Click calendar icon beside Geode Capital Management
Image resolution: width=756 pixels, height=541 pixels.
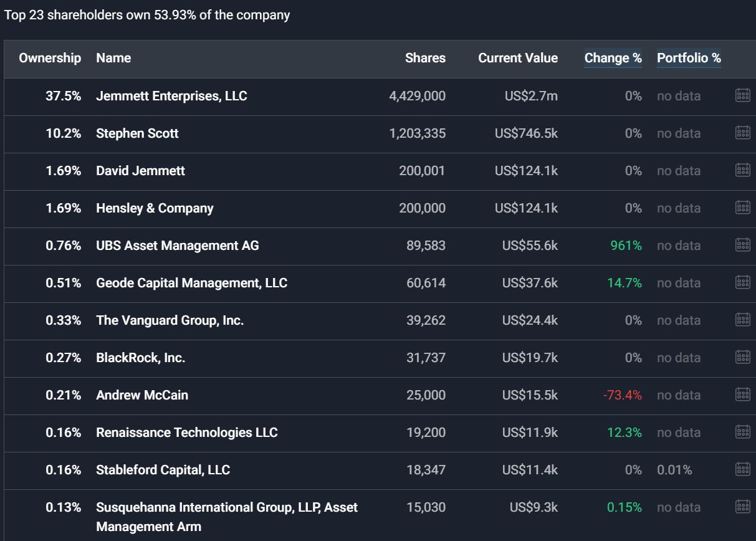(742, 282)
